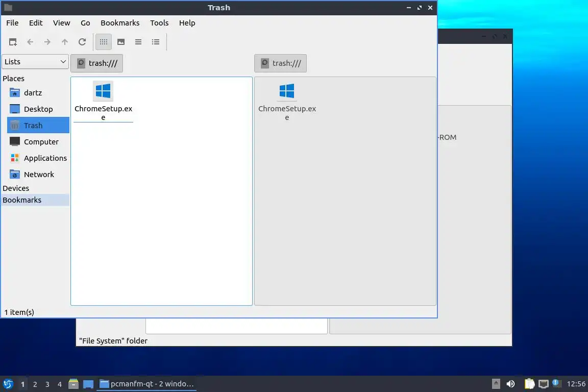Launch file manager from taskbar quicklaunch
The width and height of the screenshot is (588, 392).
[x=73, y=384]
